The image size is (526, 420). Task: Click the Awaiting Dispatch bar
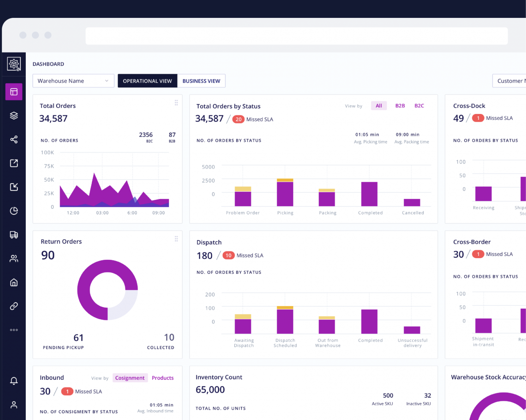pyautogui.click(x=243, y=324)
